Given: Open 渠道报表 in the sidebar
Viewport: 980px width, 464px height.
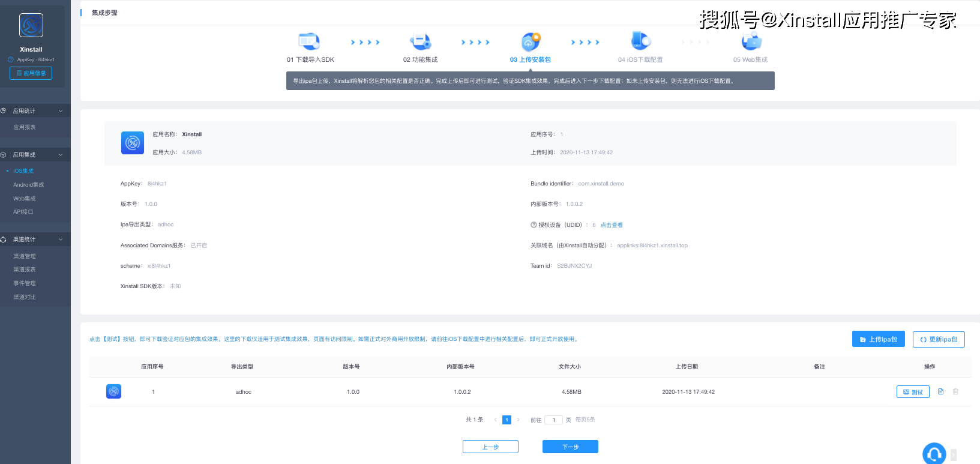Looking at the screenshot, I should pyautogui.click(x=25, y=270).
